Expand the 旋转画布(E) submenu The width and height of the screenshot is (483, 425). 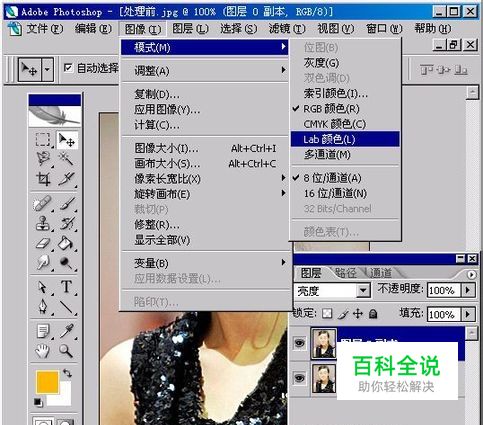[x=204, y=194]
